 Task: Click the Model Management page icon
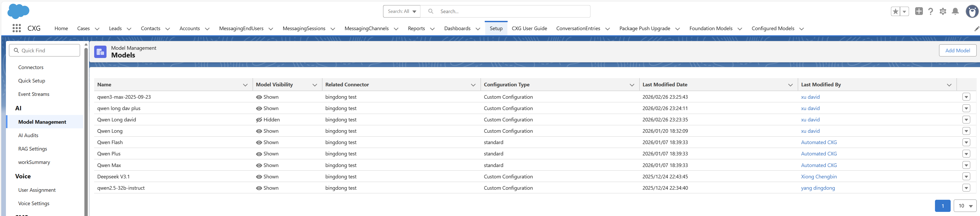click(100, 52)
